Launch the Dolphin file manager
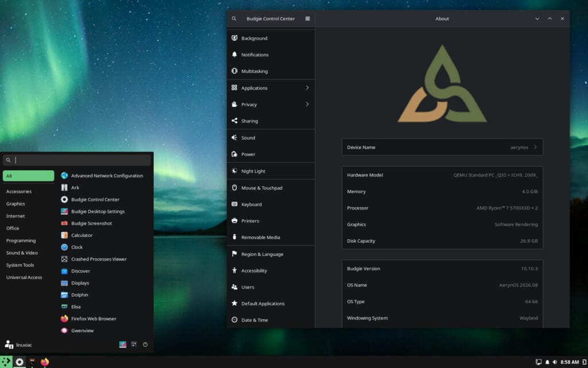This screenshot has height=368, width=588. [105, 295]
